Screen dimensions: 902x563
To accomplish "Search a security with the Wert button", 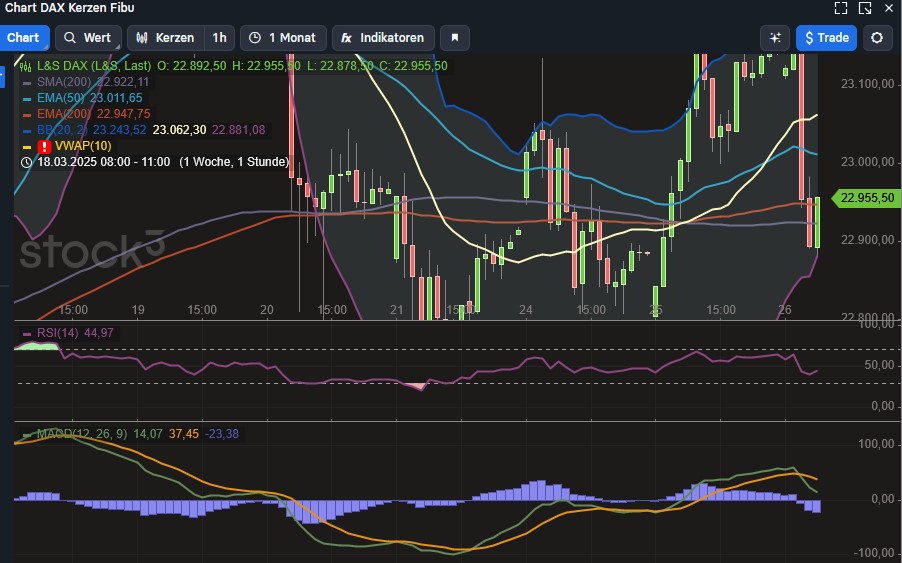I will 88,38.
